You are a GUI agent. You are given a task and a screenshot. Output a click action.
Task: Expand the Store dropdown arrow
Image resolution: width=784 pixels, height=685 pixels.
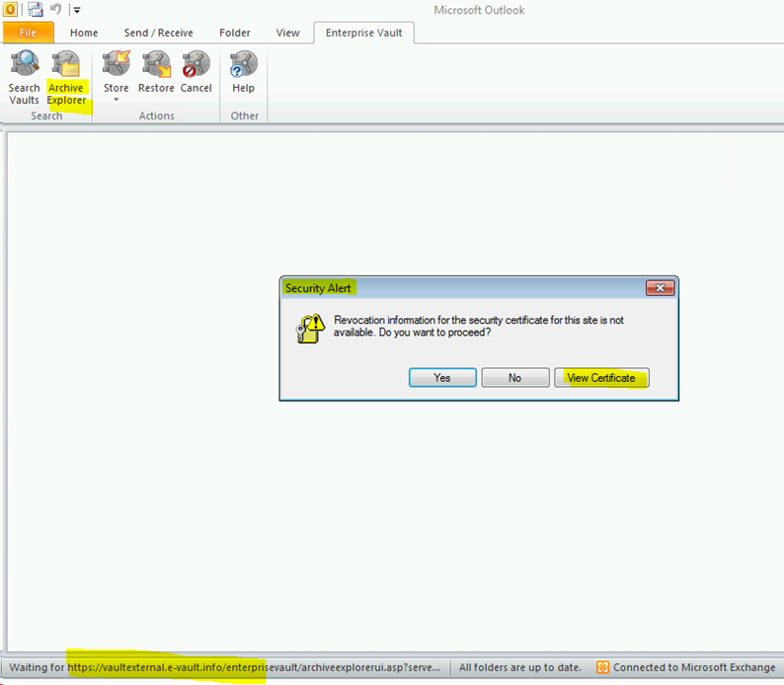pos(117,100)
